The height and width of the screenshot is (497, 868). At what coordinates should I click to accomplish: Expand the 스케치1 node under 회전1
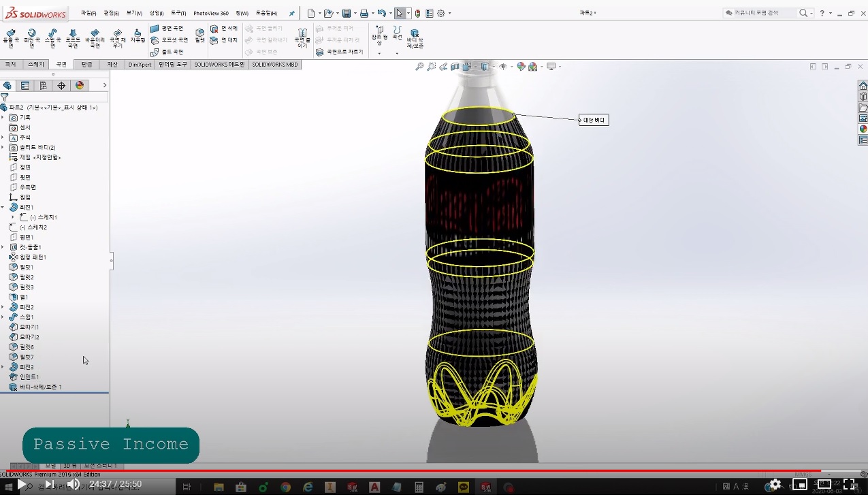13,217
